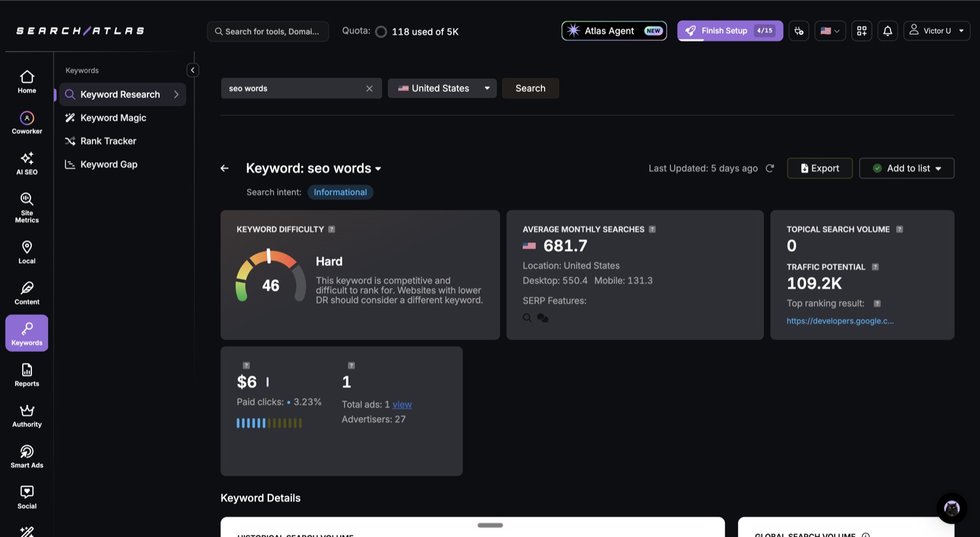Open the Add to list dropdown

(907, 168)
